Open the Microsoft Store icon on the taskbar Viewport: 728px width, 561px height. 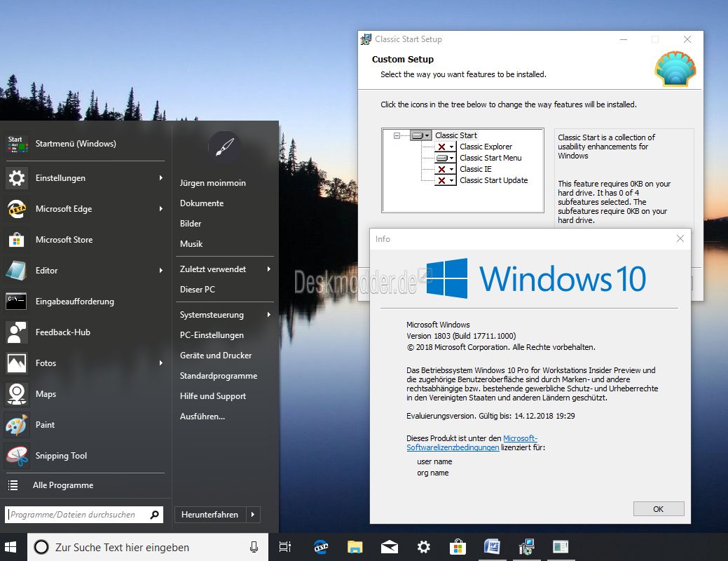[458, 547]
